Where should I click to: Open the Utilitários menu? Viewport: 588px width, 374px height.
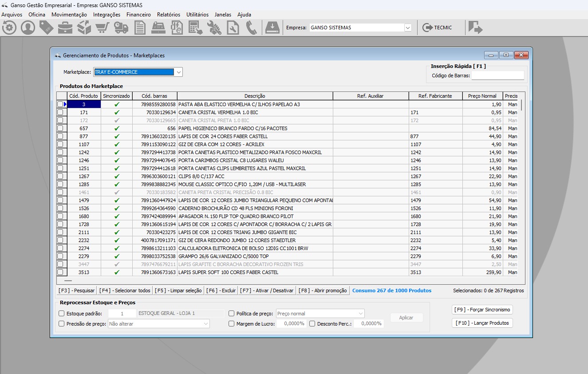click(x=197, y=15)
